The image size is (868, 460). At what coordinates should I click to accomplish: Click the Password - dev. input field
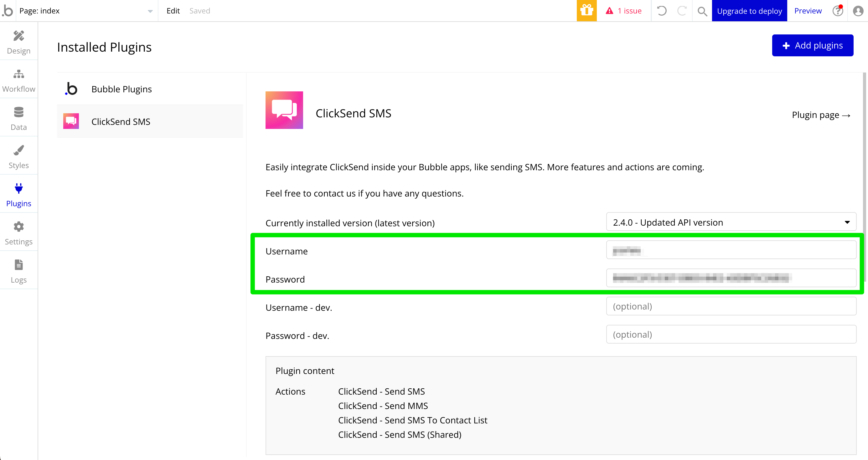click(731, 334)
